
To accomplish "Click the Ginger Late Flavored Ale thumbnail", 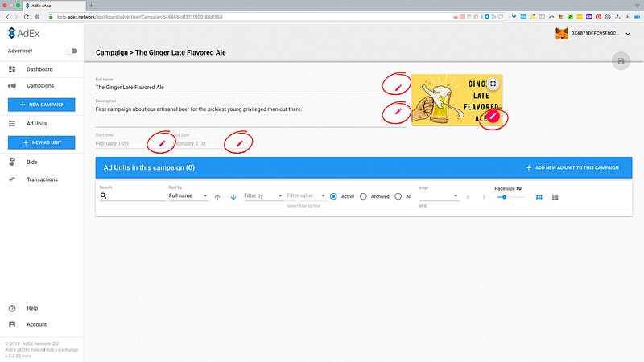I will (x=456, y=100).
